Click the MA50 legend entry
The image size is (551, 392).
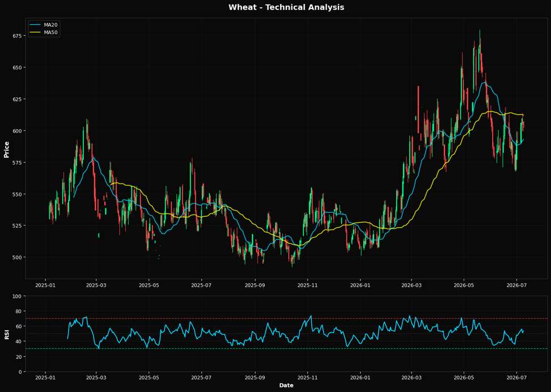(x=44, y=32)
